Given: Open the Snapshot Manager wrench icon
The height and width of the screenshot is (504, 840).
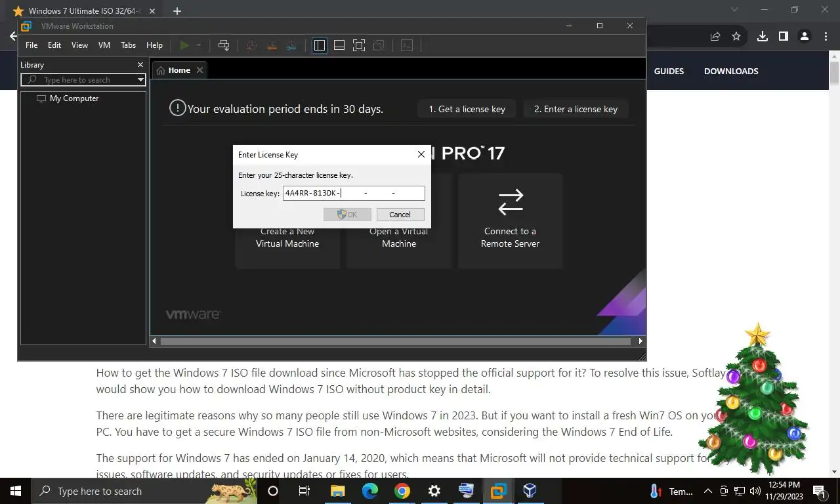Looking at the screenshot, I should click(x=291, y=45).
